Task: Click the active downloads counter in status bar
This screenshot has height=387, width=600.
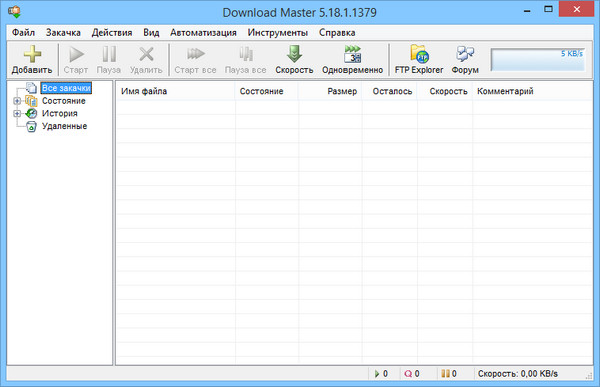Action: pos(382,374)
